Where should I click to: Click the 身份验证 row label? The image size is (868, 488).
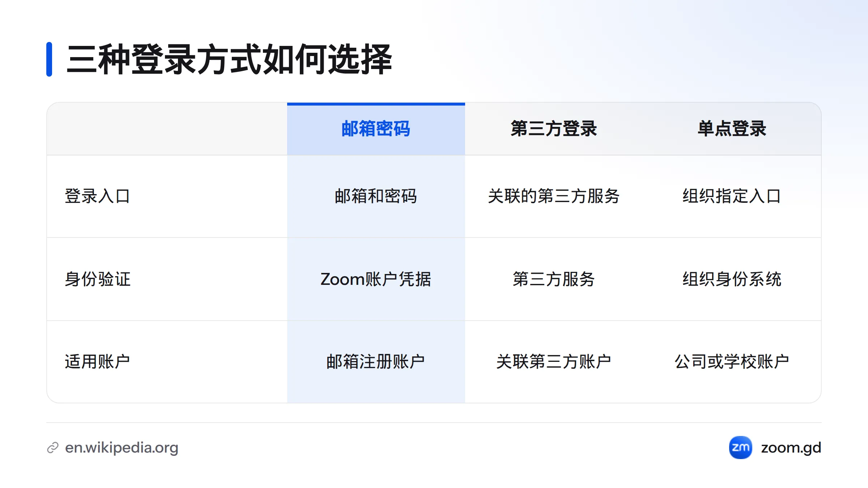tap(97, 279)
